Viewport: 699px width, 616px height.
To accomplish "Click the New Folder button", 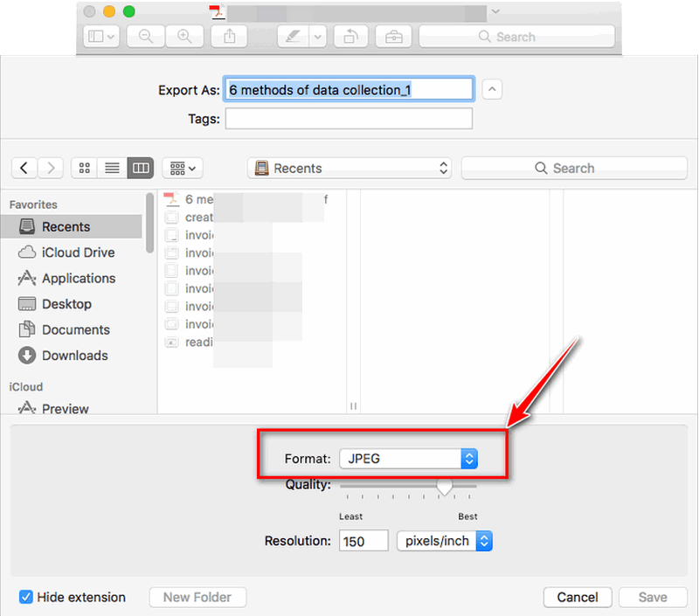I will pyautogui.click(x=197, y=597).
